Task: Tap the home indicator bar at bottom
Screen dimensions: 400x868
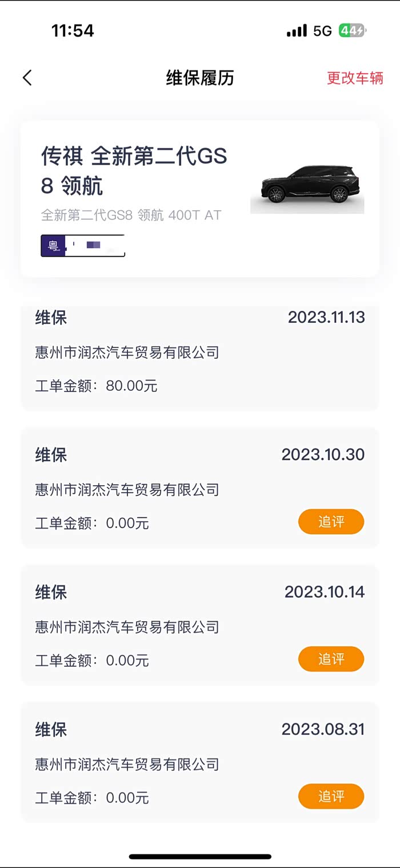Action: (x=200, y=857)
